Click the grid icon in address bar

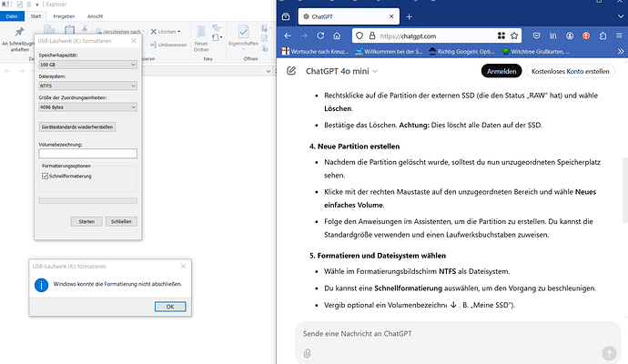(501, 35)
